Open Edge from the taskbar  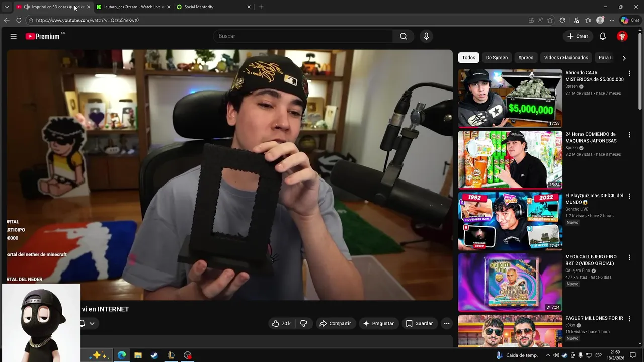(x=122, y=355)
